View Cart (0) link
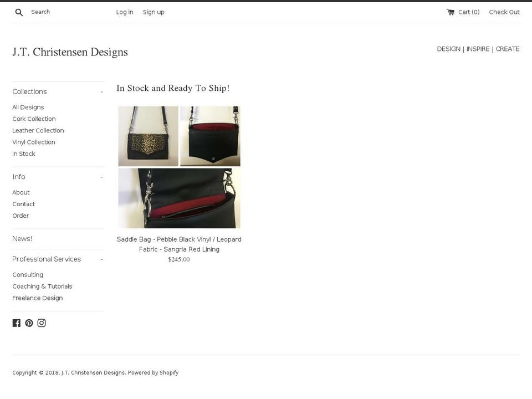Viewport: 532px width, 399px height. (x=469, y=12)
